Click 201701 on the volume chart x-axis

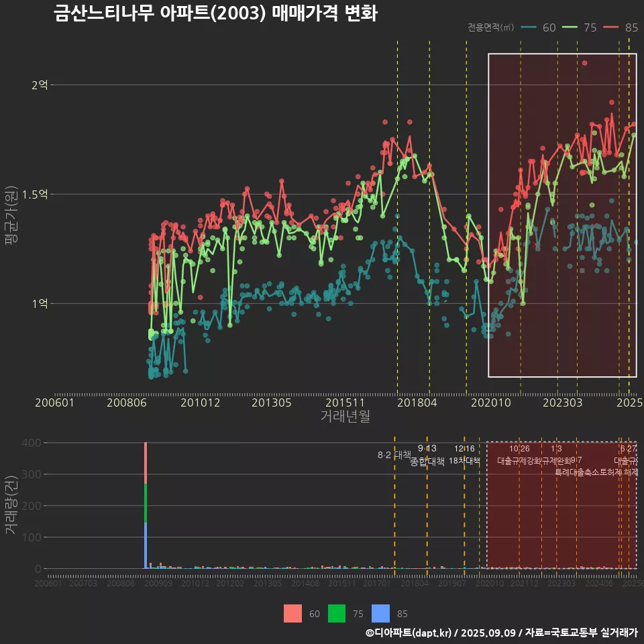(377, 583)
